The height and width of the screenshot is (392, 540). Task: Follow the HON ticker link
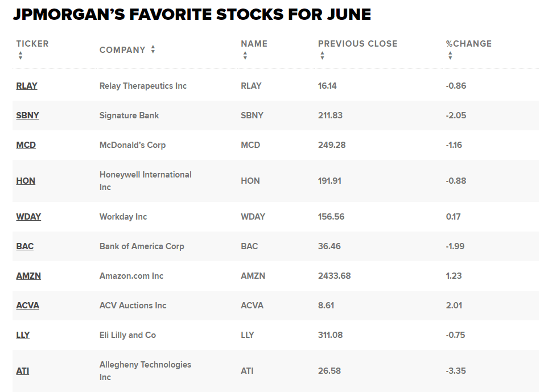coord(26,181)
